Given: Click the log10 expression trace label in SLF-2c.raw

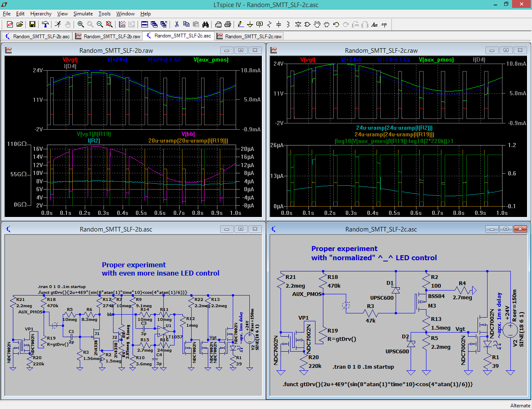Looking at the screenshot, I should click(x=394, y=141).
